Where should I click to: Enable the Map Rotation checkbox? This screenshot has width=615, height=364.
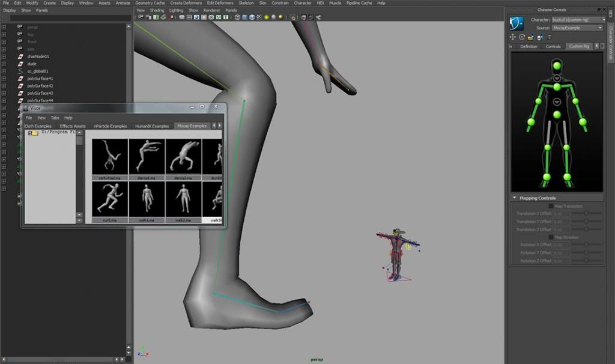click(551, 237)
